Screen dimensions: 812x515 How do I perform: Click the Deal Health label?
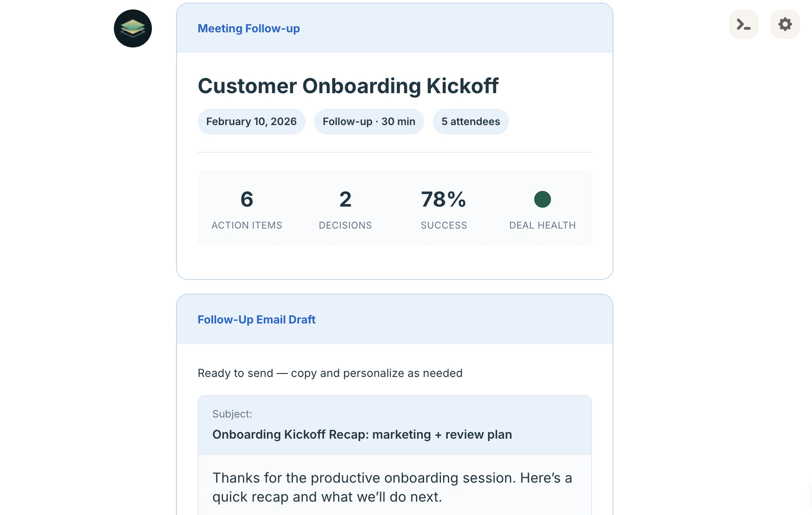542,226
